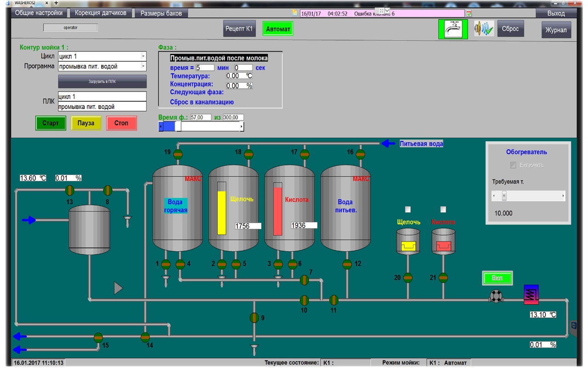The image size is (588, 368).
Task: Open 'Общие настройки' menu tab
Action: (x=39, y=13)
